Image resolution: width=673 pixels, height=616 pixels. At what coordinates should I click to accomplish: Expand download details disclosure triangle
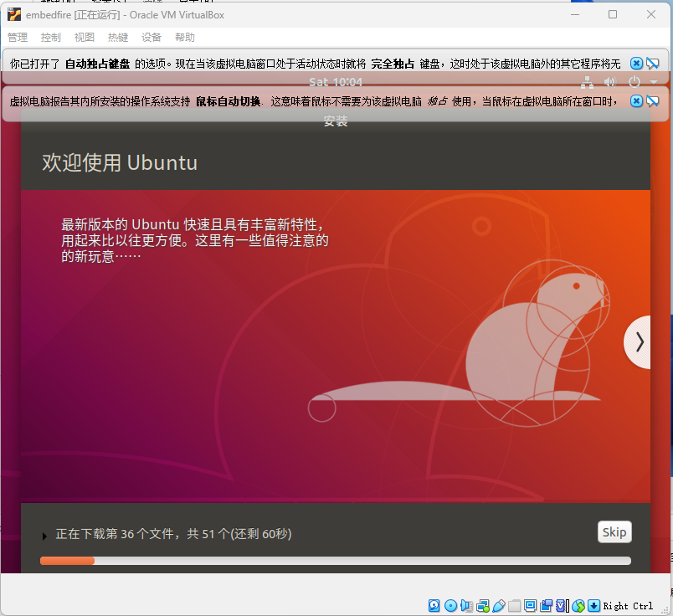(x=44, y=536)
